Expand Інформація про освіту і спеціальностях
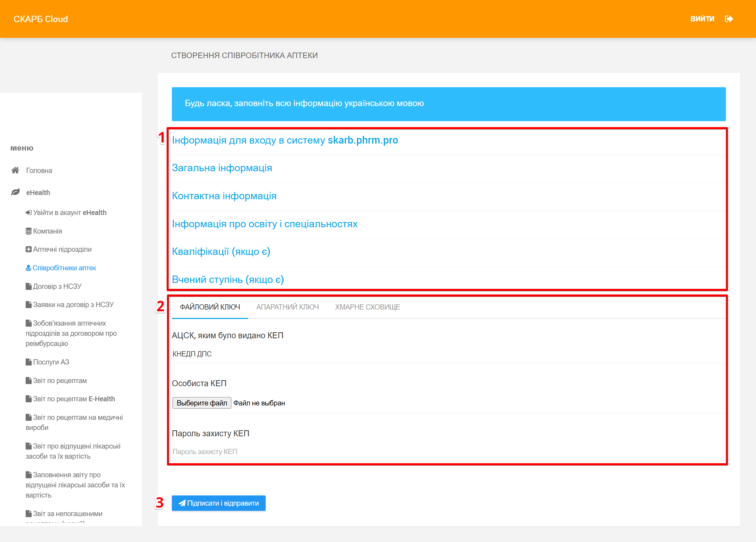Image resolution: width=756 pixels, height=542 pixels. (265, 224)
